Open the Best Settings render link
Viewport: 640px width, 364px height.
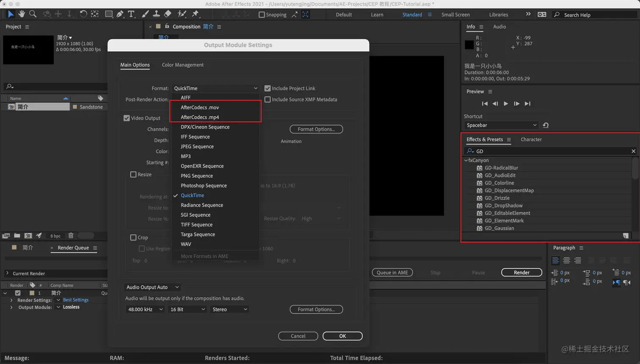[x=76, y=300]
